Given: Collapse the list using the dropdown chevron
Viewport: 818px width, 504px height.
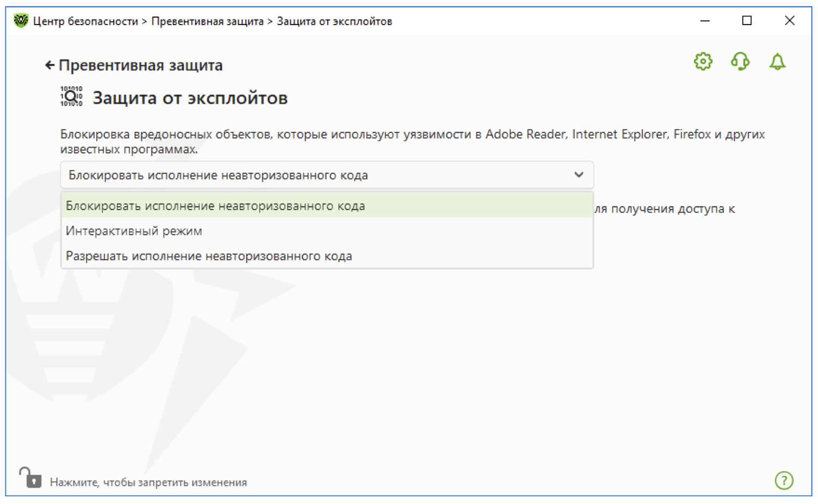Looking at the screenshot, I should (579, 175).
